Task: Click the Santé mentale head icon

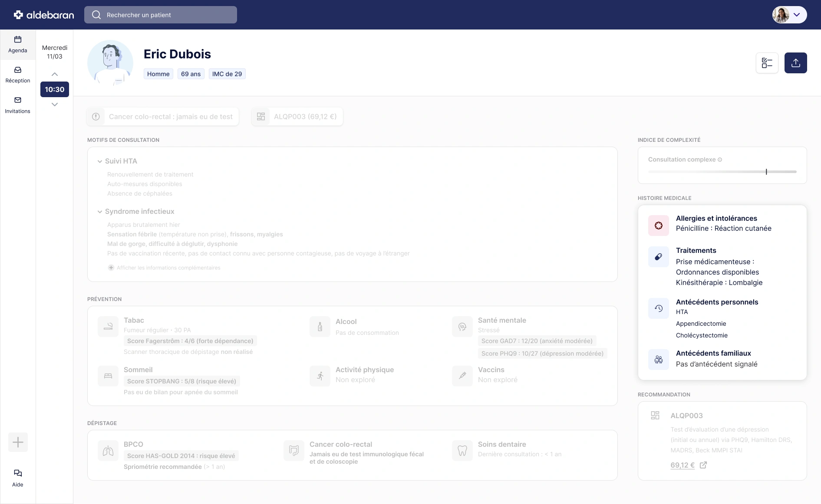Action: [x=462, y=327]
